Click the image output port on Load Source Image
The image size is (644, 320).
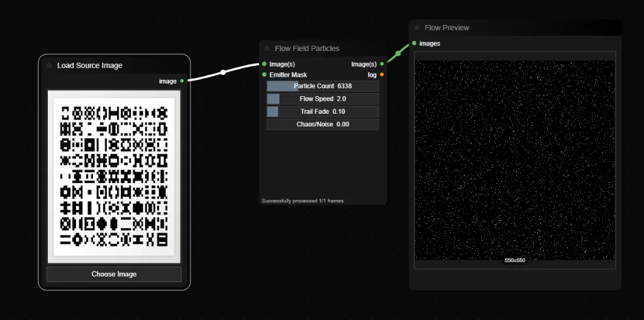182,81
